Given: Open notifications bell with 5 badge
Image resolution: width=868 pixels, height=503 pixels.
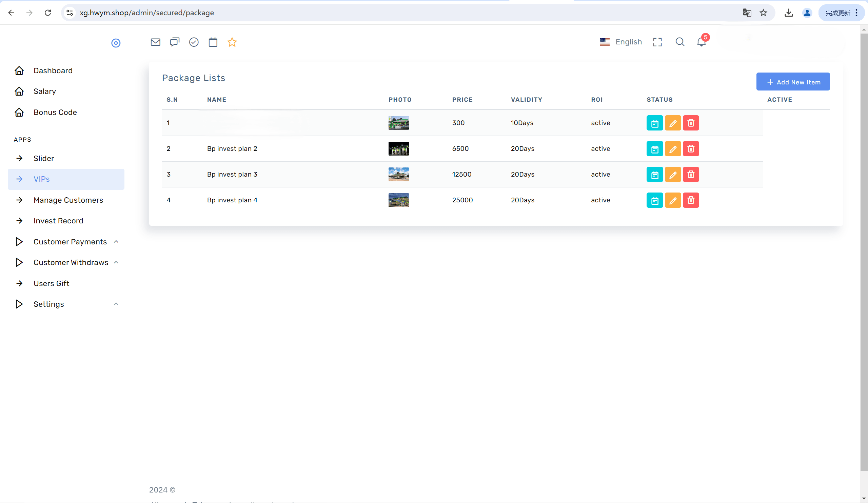Looking at the screenshot, I should (x=702, y=42).
